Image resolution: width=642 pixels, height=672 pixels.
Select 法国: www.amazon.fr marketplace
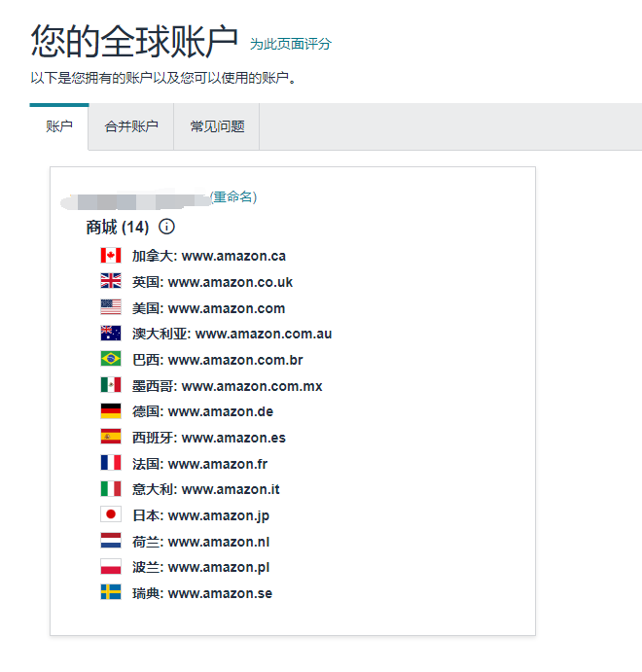pos(199,464)
